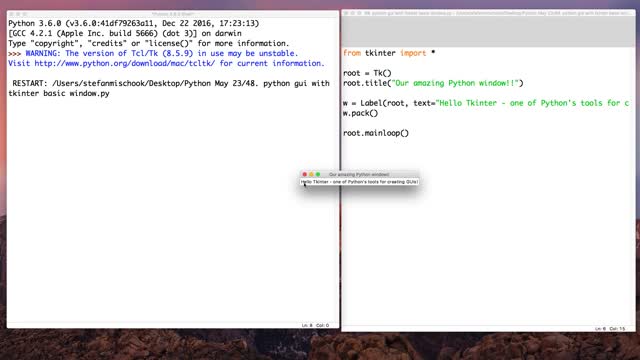Click the '>>>' prompt in Python shell
640x360 pixels.
click(x=14, y=53)
